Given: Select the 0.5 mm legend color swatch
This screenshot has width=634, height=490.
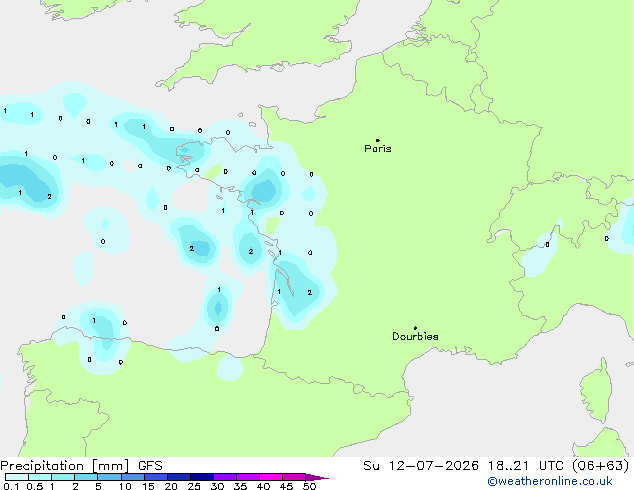Looking at the screenshot, I should pyautogui.click(x=40, y=477).
